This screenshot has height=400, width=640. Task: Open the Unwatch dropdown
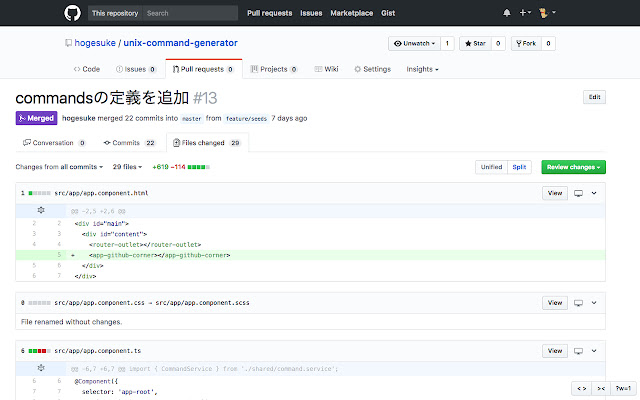pyautogui.click(x=414, y=43)
